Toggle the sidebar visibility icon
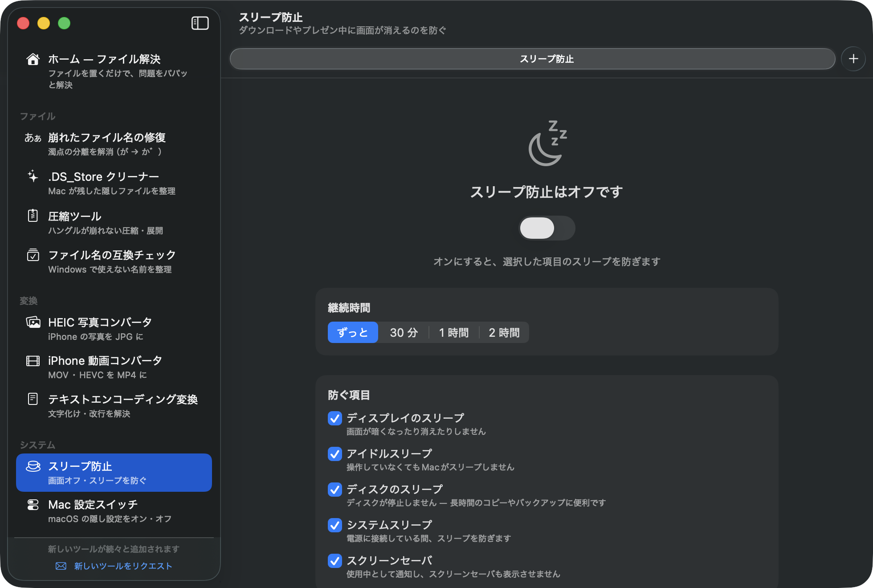This screenshot has height=588, width=873. pos(200,23)
